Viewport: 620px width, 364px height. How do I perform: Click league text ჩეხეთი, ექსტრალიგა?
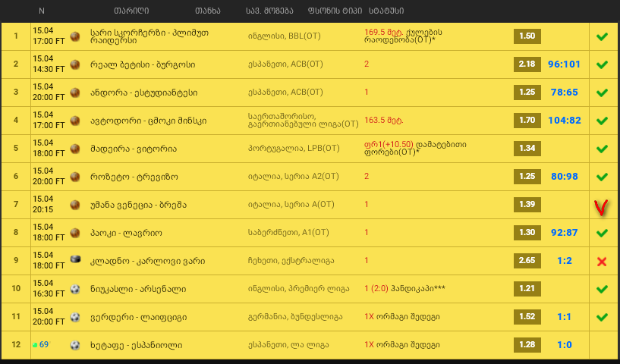[291, 260]
